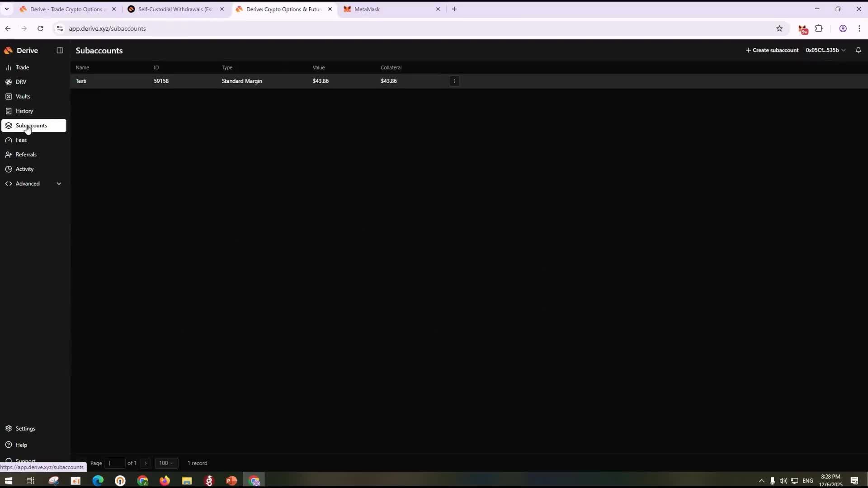
Task: Open the wallet address 0x05Cf...535b dropdown
Action: click(825, 50)
